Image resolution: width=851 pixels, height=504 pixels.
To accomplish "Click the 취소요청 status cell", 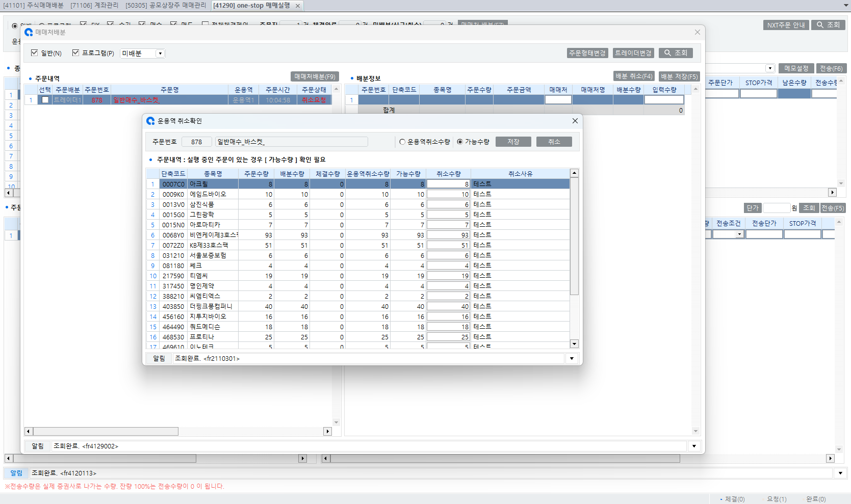I will pos(314,100).
